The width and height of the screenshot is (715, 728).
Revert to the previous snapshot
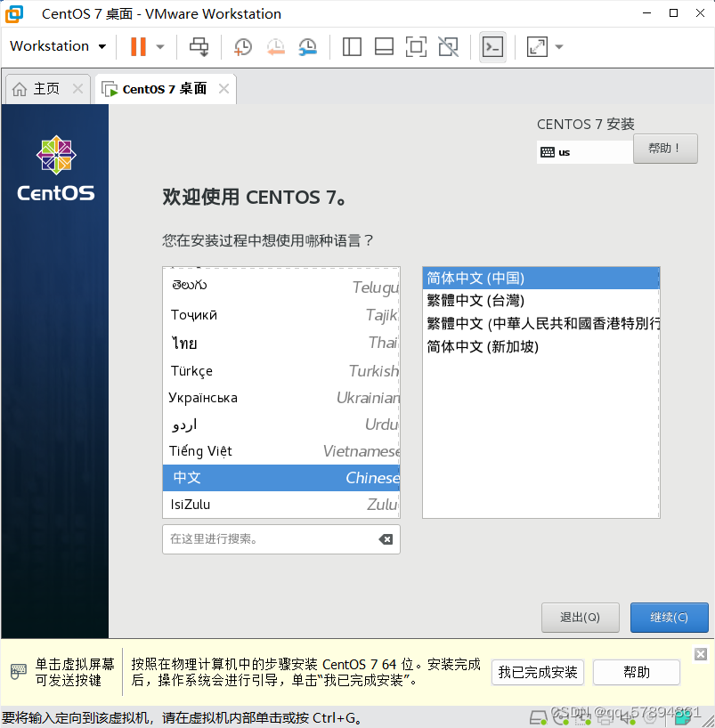pyautogui.click(x=275, y=46)
